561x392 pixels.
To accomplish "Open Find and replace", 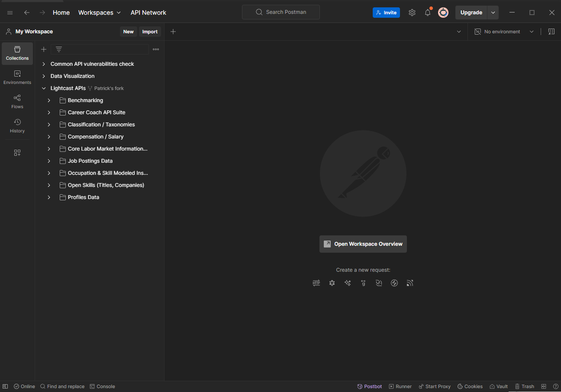I will point(62,386).
